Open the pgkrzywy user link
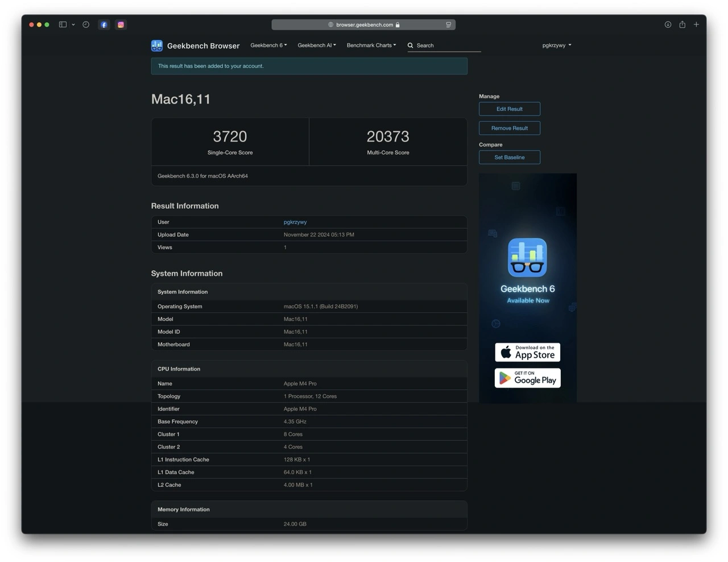The image size is (728, 562). click(295, 222)
